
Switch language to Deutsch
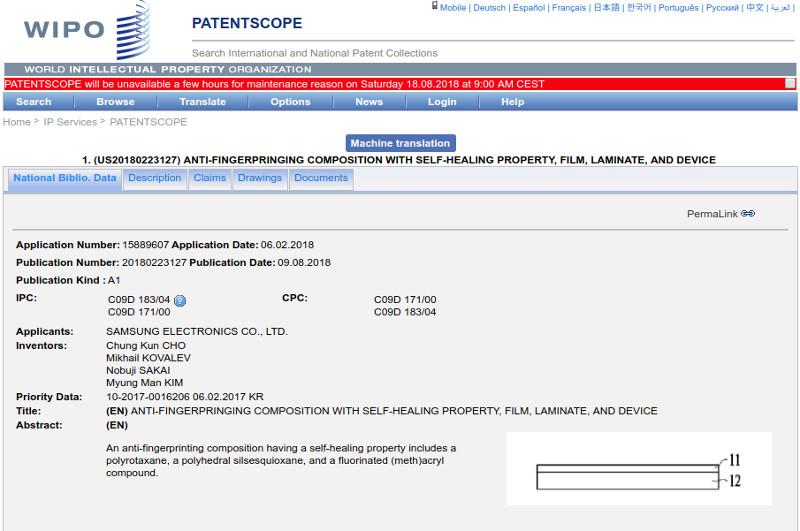point(489,7)
